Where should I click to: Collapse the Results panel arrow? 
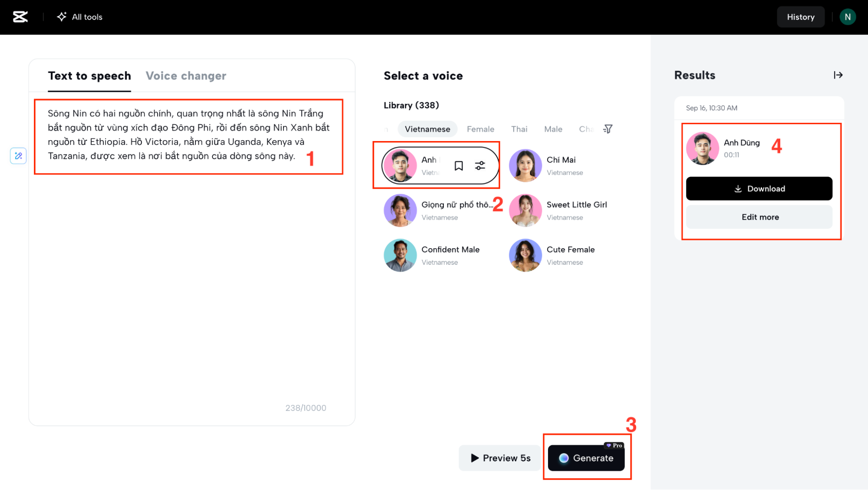click(838, 75)
